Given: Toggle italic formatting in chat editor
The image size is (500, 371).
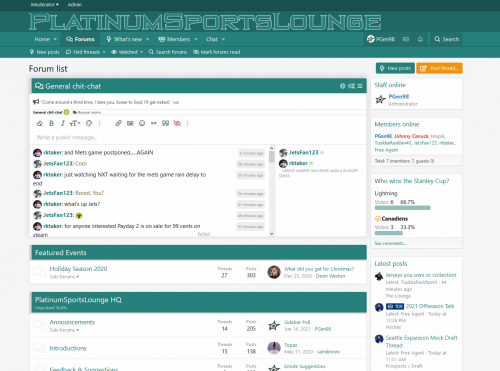Looking at the screenshot, I should click(62, 123).
